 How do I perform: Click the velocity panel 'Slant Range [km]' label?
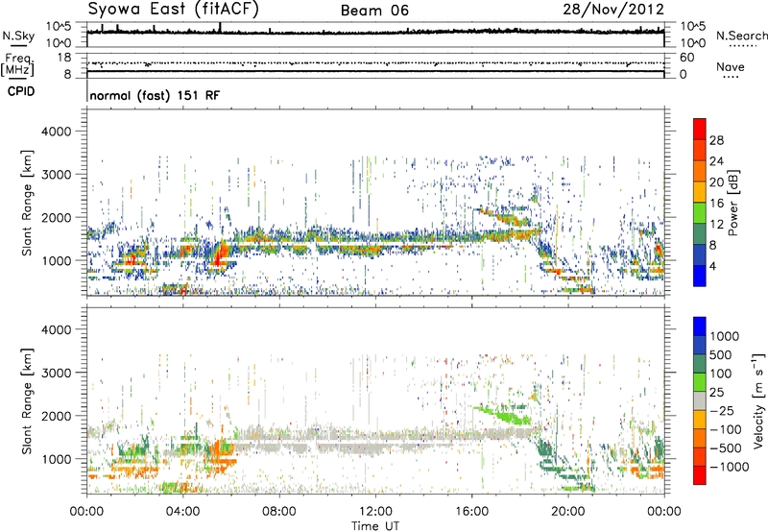click(x=27, y=400)
